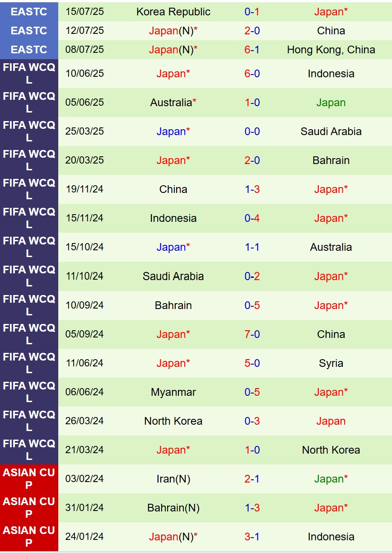Open Korea Republic team link

click(x=173, y=12)
